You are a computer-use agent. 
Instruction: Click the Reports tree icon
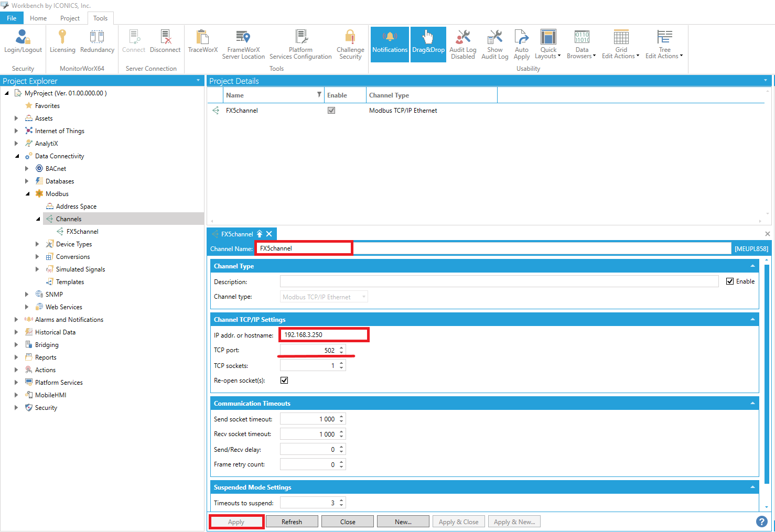[x=29, y=357]
